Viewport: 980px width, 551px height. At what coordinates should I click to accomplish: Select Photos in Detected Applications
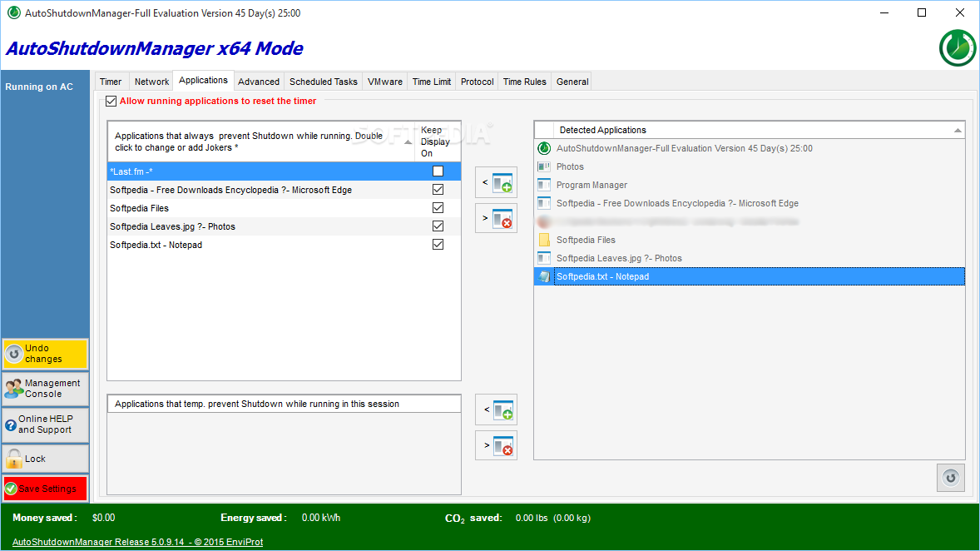[x=750, y=166]
